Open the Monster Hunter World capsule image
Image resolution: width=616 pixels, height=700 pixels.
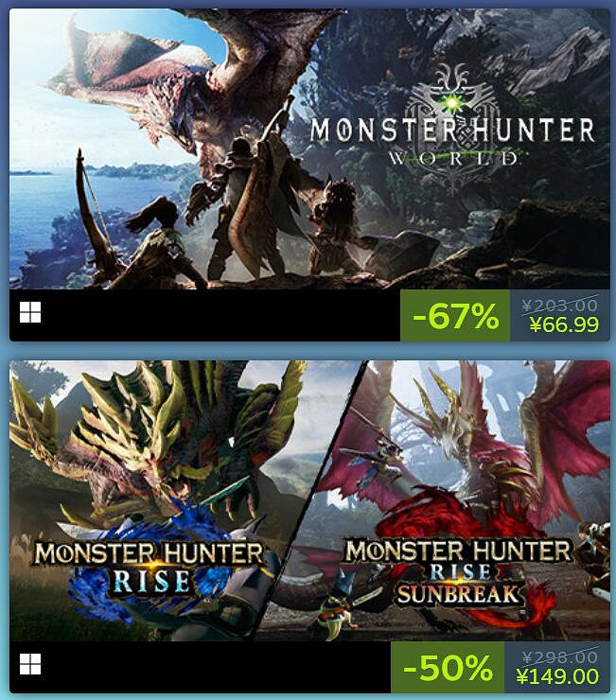click(x=309, y=149)
